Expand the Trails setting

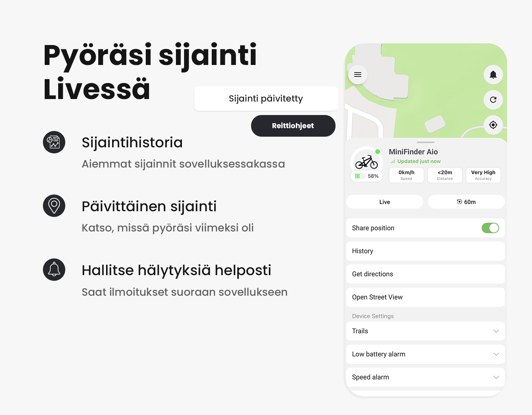426,331
